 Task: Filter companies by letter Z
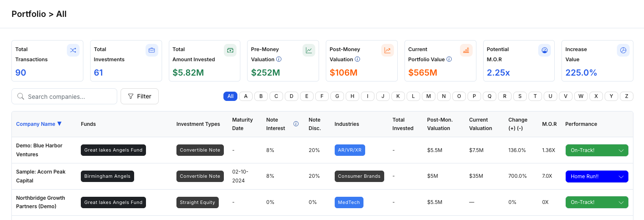[x=626, y=96]
